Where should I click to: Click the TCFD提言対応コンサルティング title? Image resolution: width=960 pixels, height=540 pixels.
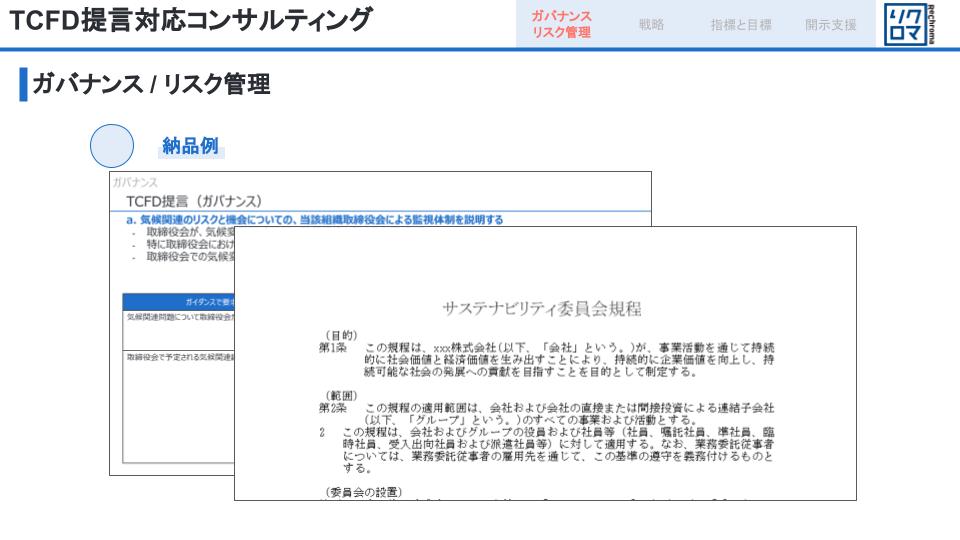[190, 20]
